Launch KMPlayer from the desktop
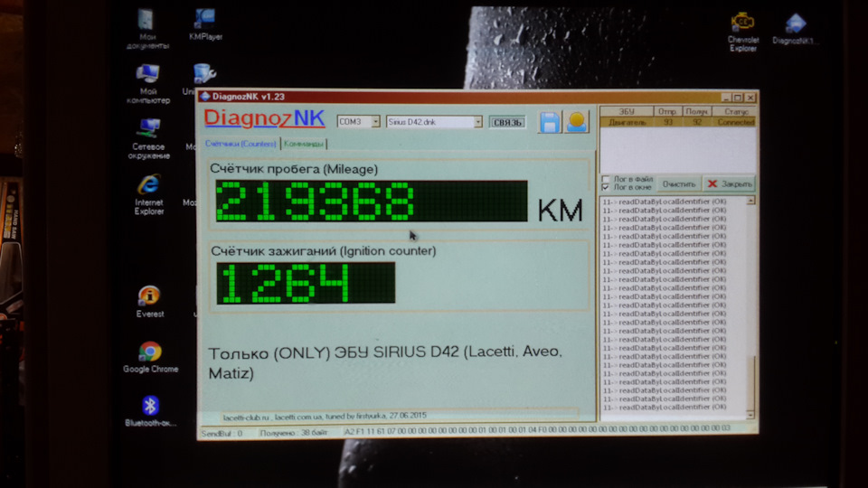 [x=205, y=25]
